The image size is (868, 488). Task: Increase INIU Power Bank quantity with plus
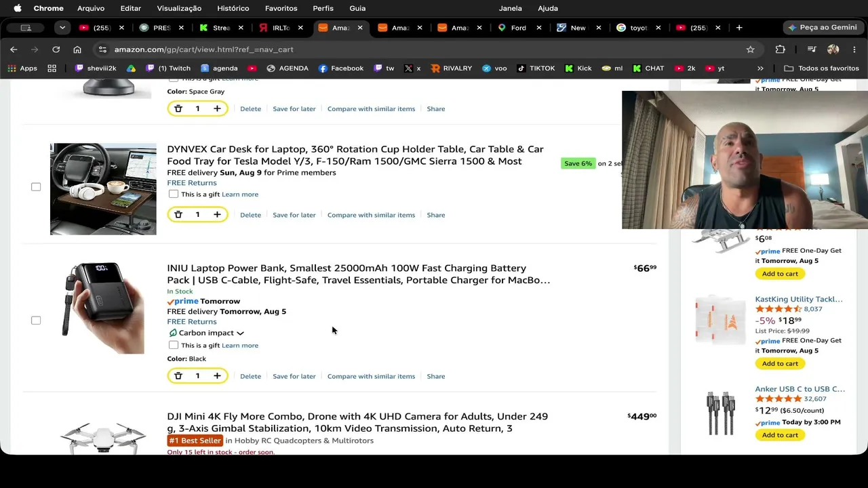[217, 376]
